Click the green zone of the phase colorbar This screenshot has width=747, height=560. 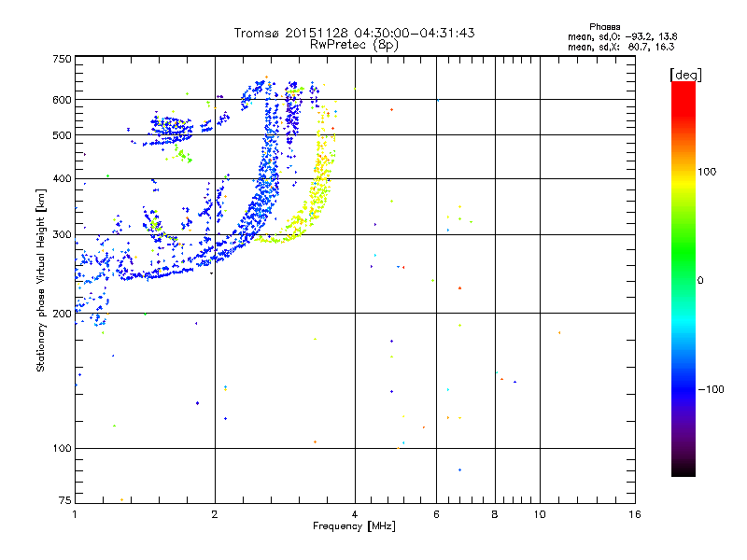coord(684,252)
